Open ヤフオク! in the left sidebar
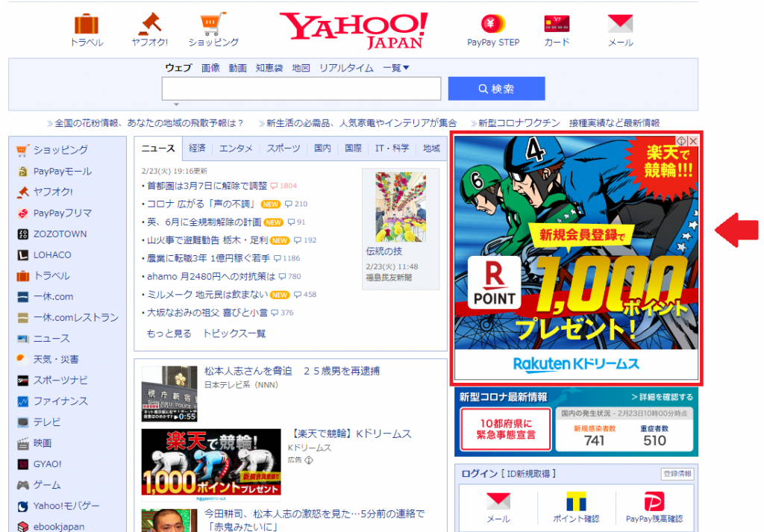Image resolution: width=764 pixels, height=532 pixels. 53,192
